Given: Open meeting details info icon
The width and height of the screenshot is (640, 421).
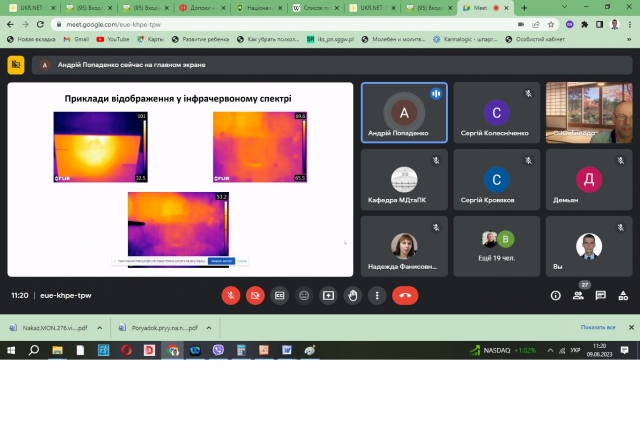Looking at the screenshot, I should pos(556,295).
